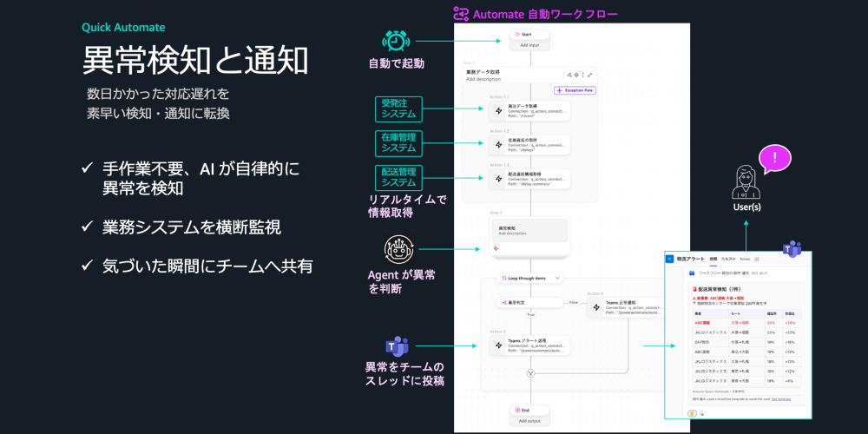Add an Exception flow to Step 1

575,90
